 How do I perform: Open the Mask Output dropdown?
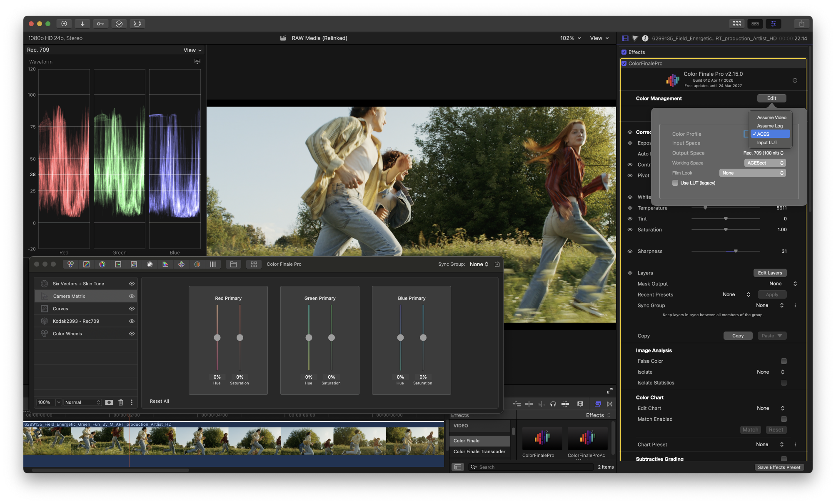point(783,284)
